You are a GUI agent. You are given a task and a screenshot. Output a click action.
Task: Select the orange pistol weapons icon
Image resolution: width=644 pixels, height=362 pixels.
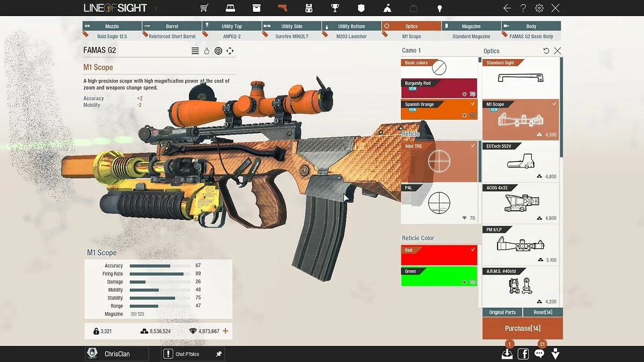pos(282,8)
